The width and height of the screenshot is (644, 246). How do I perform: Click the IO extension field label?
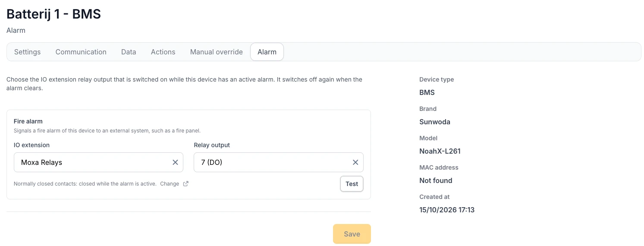pos(31,145)
